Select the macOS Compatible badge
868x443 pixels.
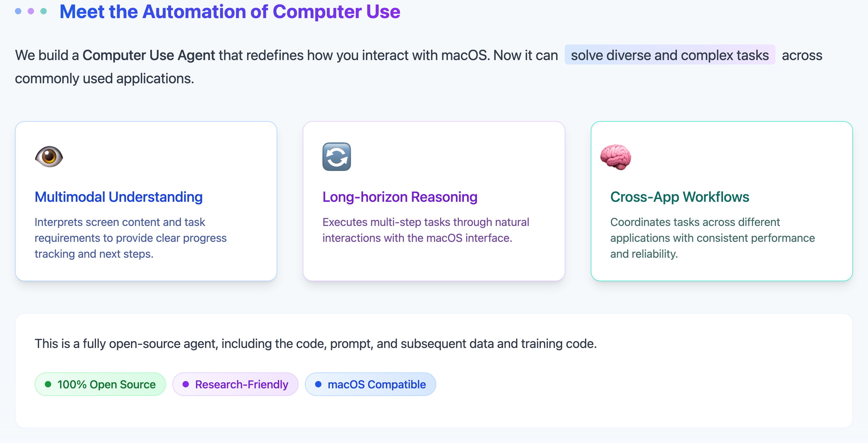[370, 384]
